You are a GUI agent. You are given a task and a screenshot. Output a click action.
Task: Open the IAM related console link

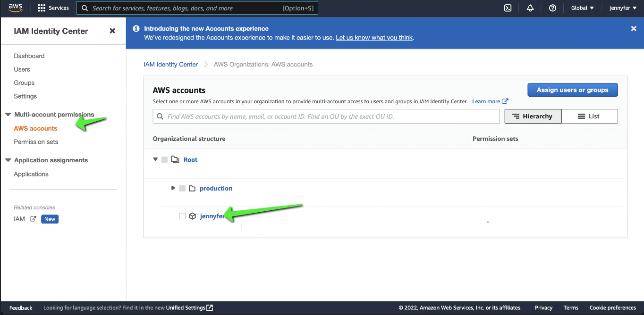tap(19, 219)
